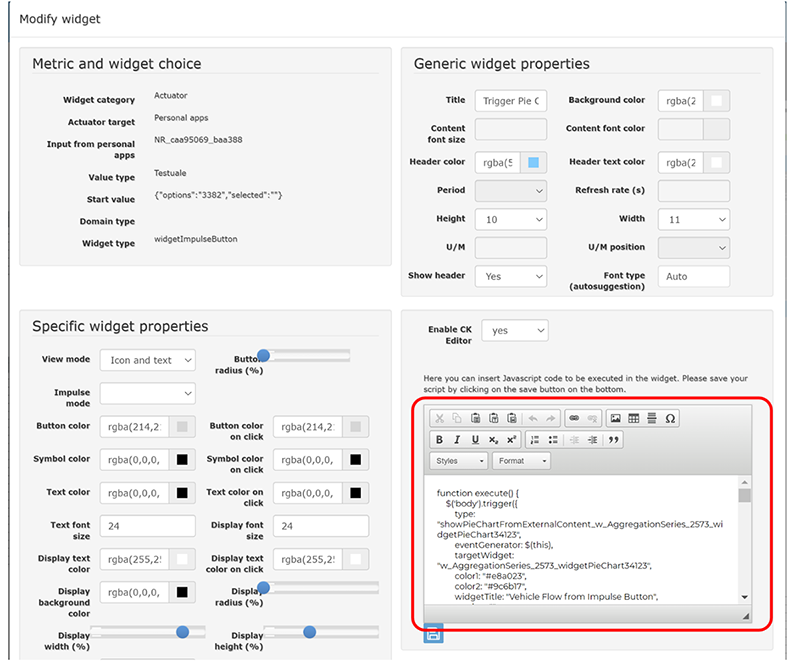Click the Text font size field
The image size is (800, 667).
(147, 526)
